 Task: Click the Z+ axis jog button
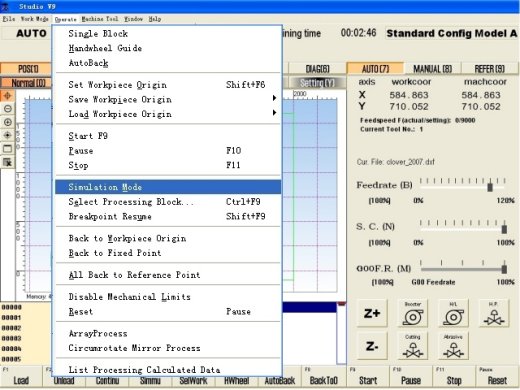(372, 313)
